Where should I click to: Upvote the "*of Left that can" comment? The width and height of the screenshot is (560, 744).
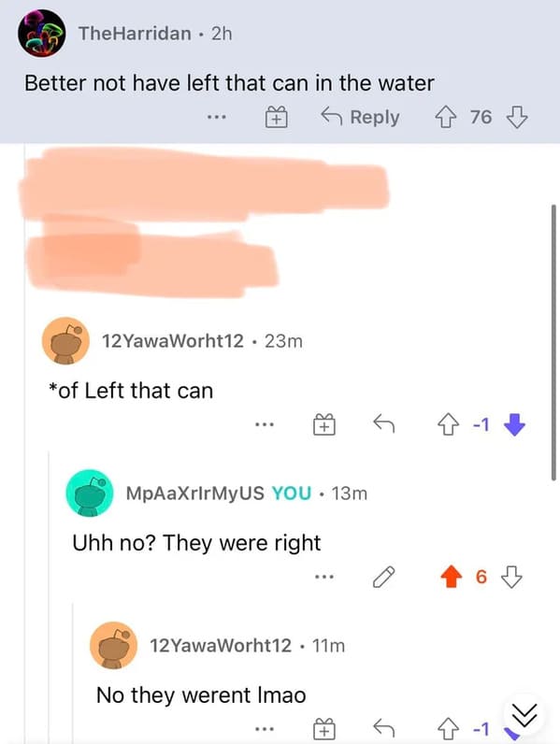(x=448, y=424)
